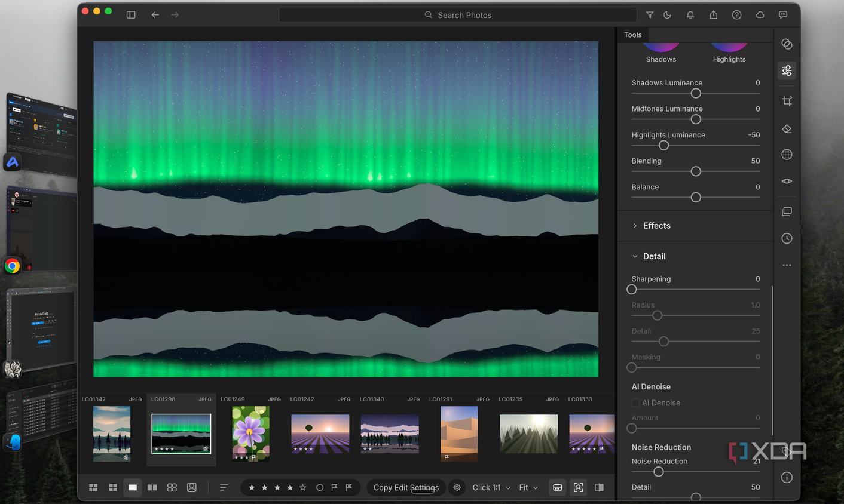The image size is (844, 504).
Task: Select the Tools tab
Action: pos(632,35)
